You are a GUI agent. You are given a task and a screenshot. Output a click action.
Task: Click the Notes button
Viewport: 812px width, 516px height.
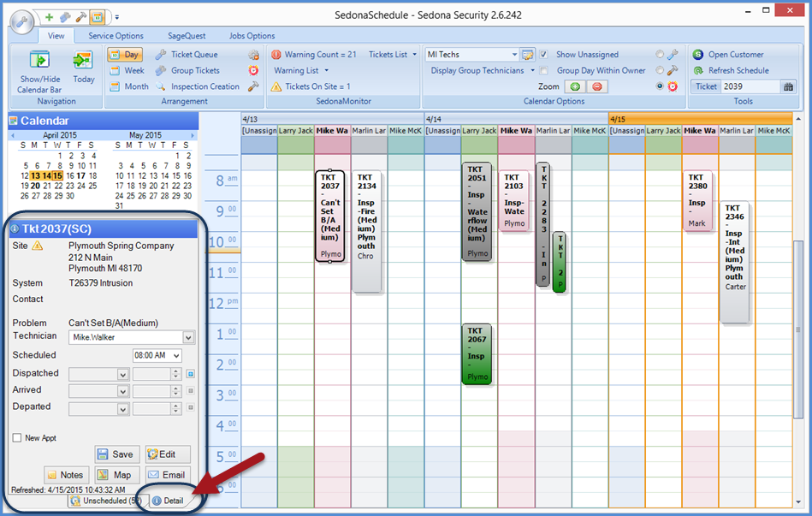coord(66,475)
